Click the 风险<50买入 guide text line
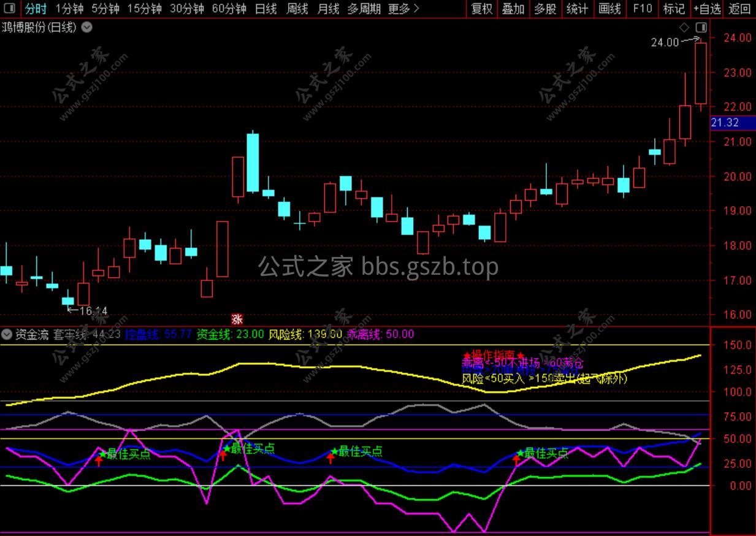756x536 pixels. click(x=544, y=379)
